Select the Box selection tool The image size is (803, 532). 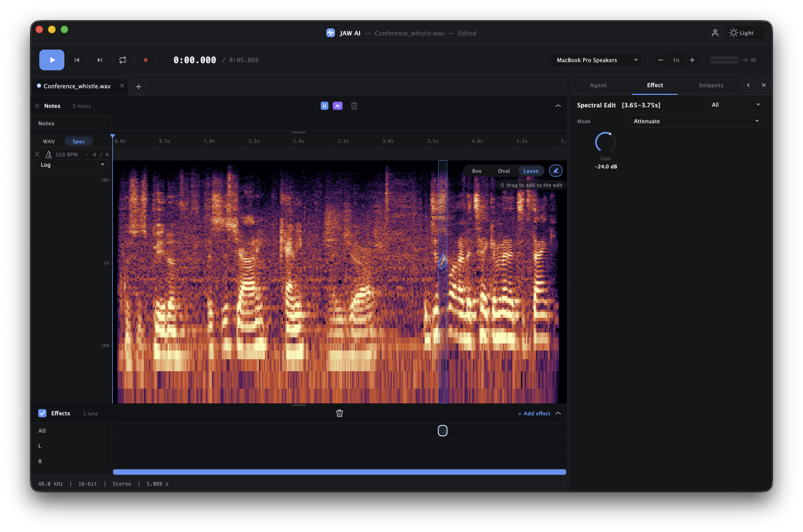[x=477, y=171]
